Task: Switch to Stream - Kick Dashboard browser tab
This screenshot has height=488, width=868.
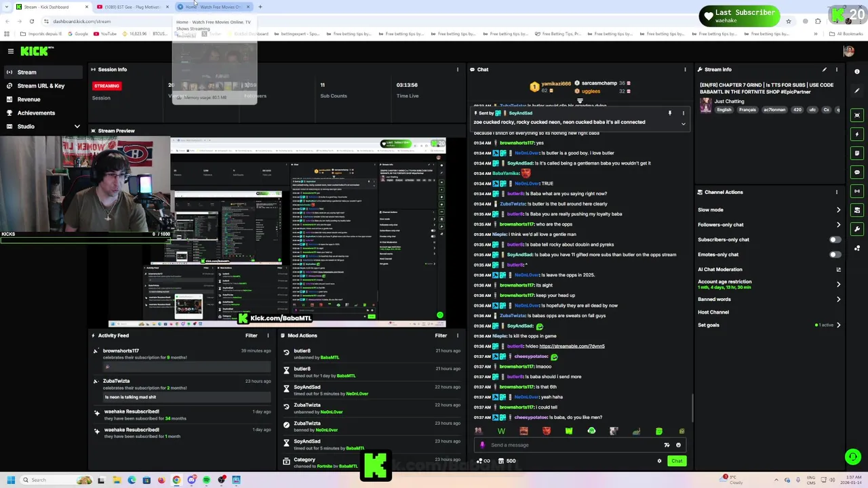Action: coord(51,7)
